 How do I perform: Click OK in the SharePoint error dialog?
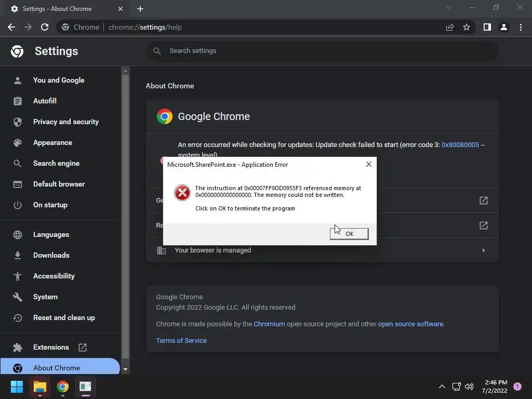point(349,234)
